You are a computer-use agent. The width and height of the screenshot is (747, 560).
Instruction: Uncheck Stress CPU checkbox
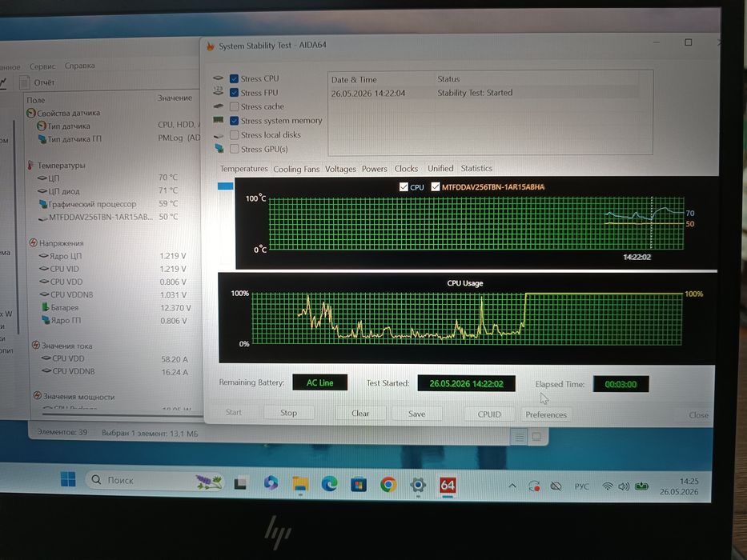234,78
